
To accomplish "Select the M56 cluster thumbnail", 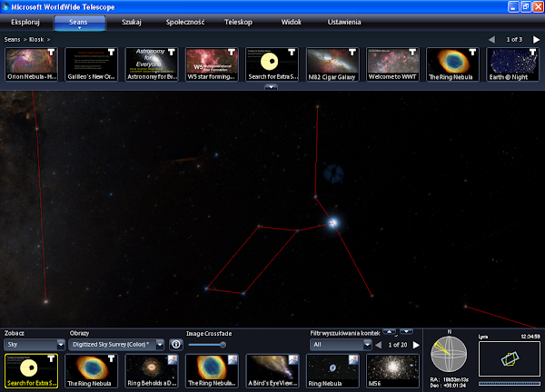I will [392, 371].
